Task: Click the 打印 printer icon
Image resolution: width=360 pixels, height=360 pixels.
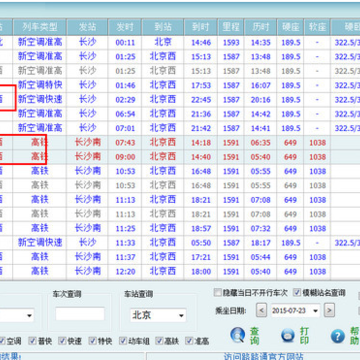Action: (288, 335)
